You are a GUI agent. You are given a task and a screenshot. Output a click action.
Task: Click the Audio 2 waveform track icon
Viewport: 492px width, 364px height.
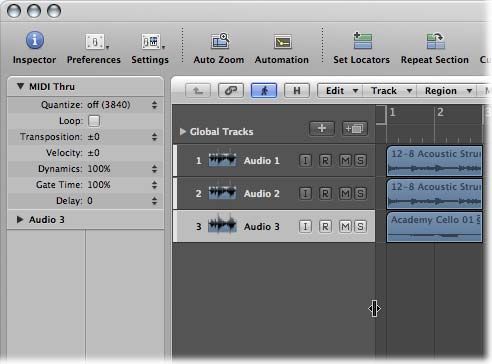click(222, 193)
